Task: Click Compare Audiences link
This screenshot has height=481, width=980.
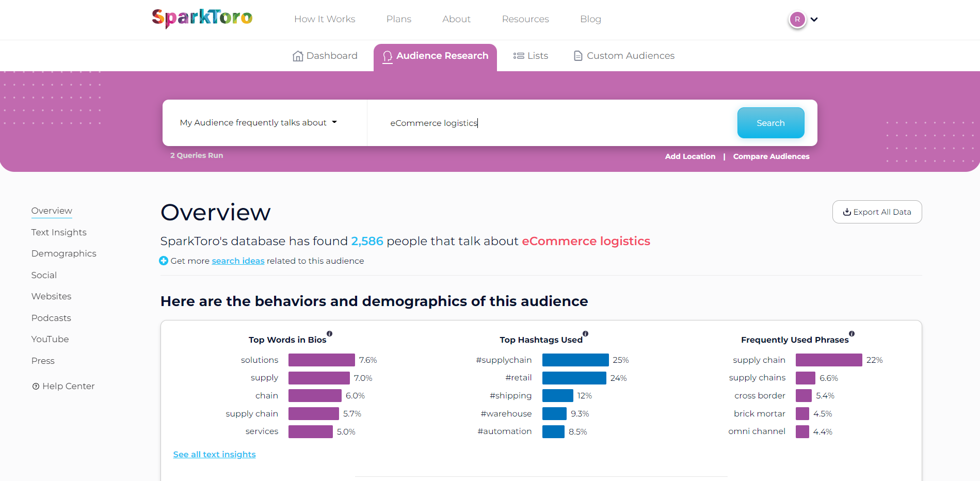Action: click(771, 156)
